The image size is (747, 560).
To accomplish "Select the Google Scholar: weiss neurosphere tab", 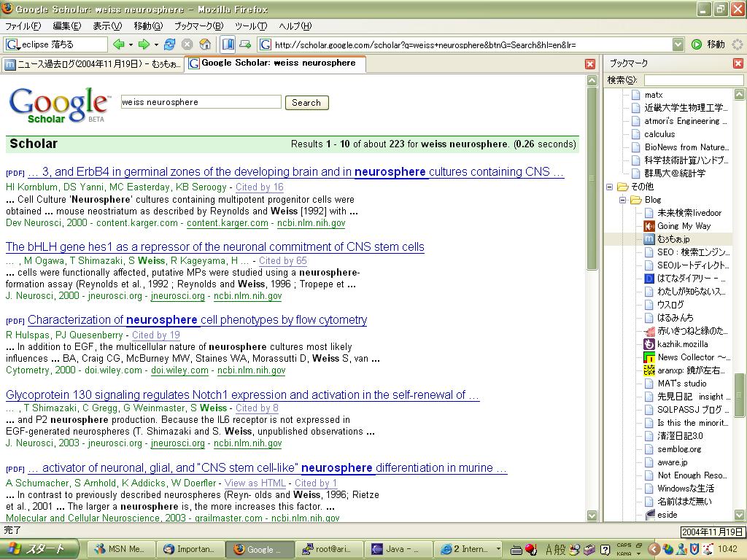I will 275,63.
